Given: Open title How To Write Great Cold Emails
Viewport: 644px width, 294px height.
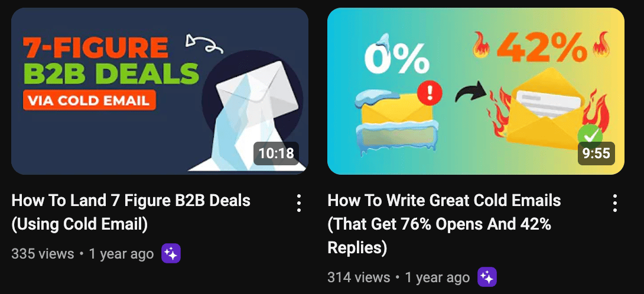Looking at the screenshot, I should click(x=444, y=224).
